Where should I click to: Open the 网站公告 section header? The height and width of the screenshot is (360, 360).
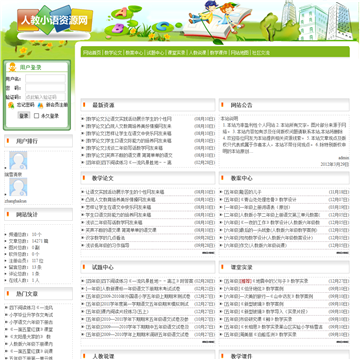pyautogui.click(x=242, y=105)
